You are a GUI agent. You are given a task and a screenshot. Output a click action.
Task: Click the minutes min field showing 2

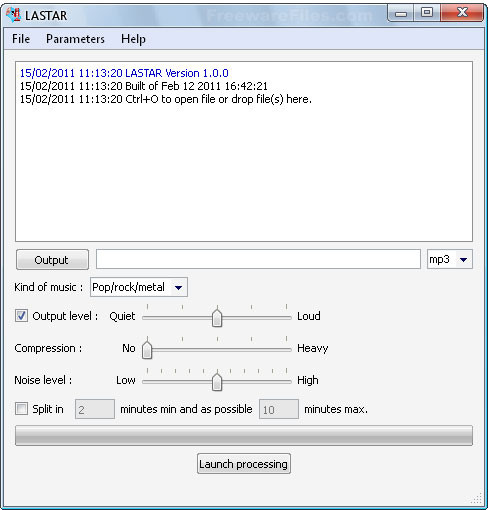tap(95, 409)
